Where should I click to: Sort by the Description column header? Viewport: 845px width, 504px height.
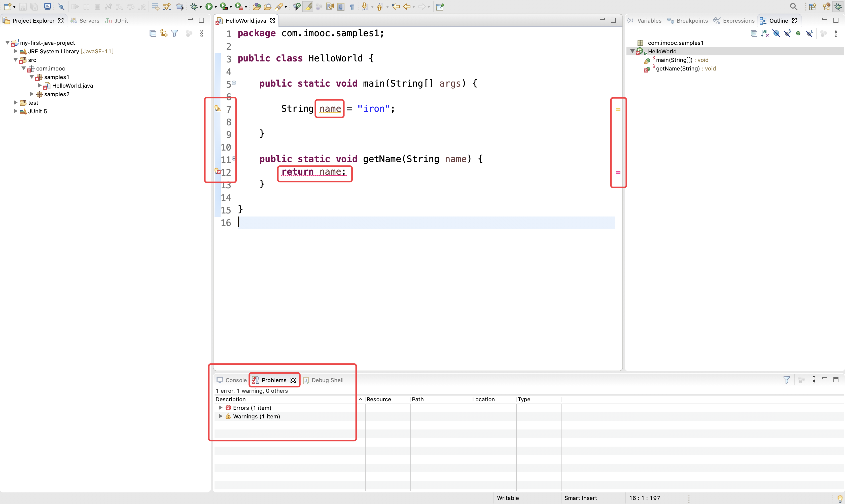pyautogui.click(x=289, y=399)
